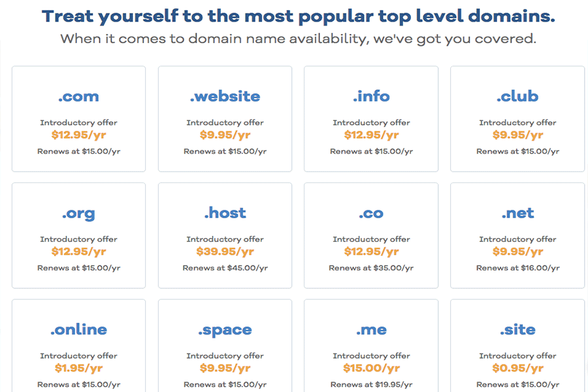Choose the .co domain card

click(x=371, y=236)
